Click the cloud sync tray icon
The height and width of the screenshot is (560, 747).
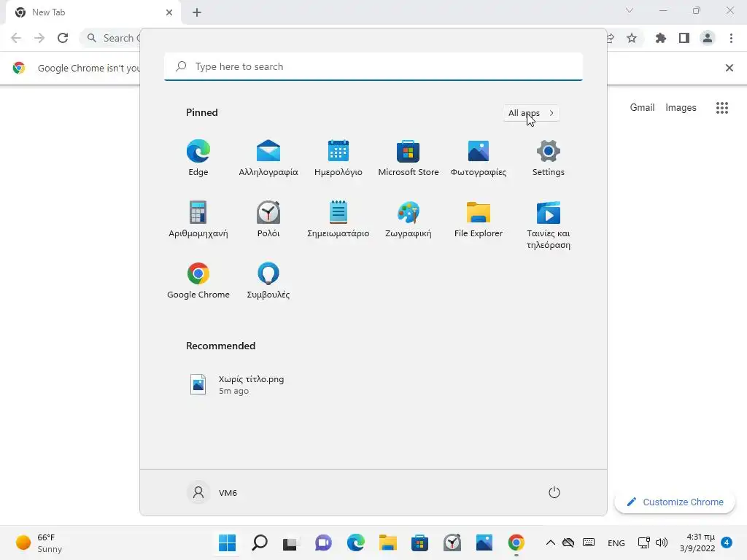coord(568,542)
